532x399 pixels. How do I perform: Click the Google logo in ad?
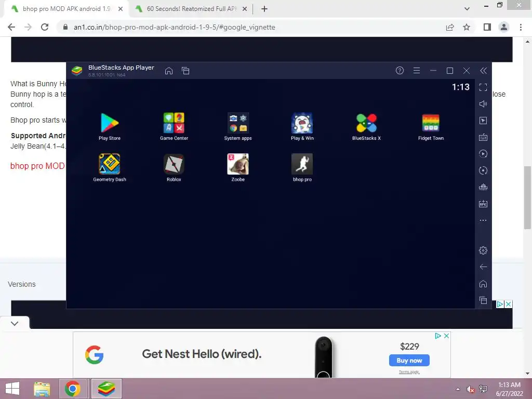95,354
